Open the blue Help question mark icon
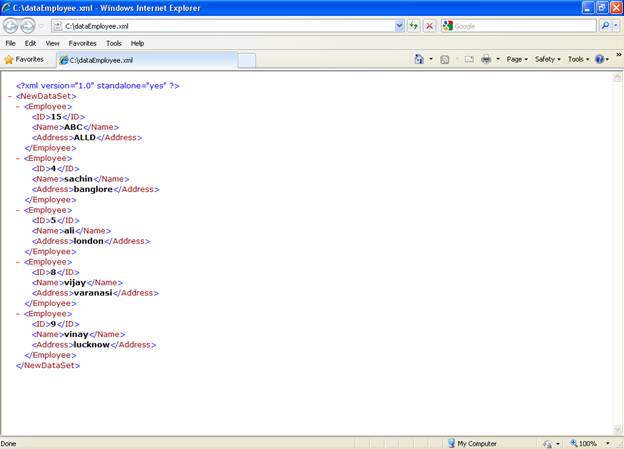624x449 pixels. [x=600, y=60]
